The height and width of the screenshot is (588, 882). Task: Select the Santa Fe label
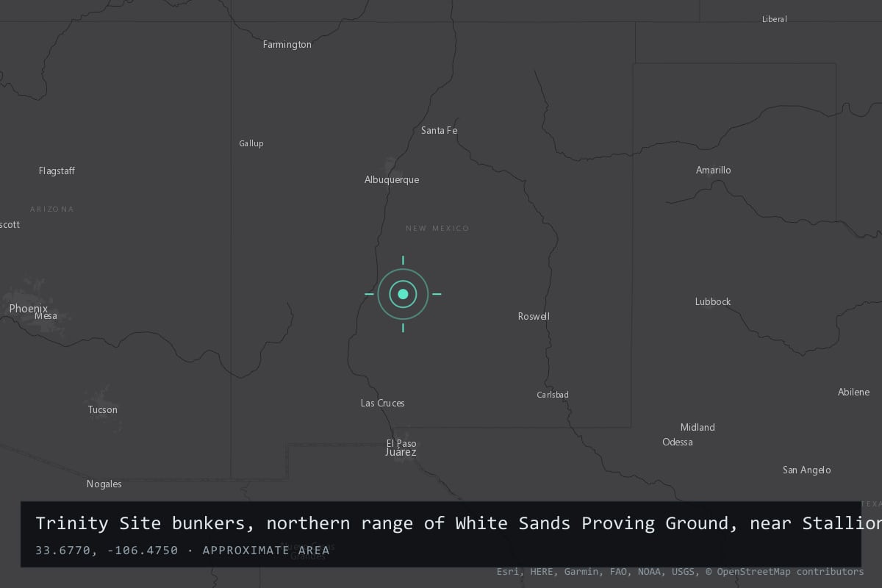tap(440, 131)
